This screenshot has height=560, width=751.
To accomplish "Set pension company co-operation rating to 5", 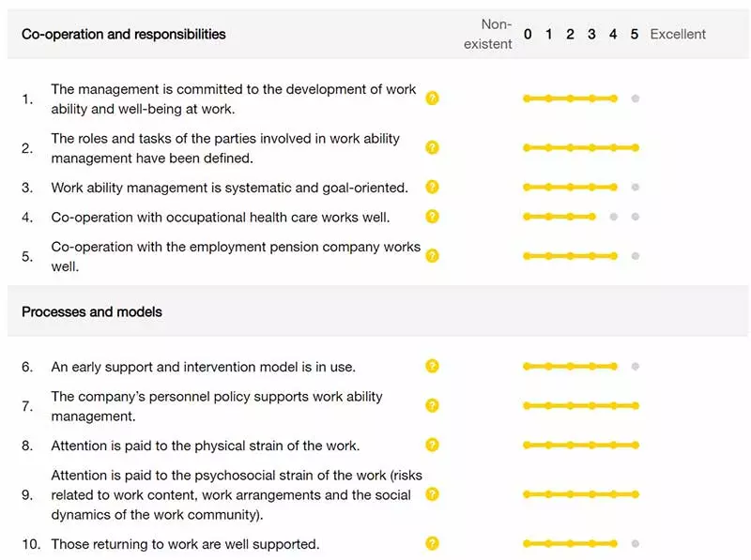I will 636,256.
